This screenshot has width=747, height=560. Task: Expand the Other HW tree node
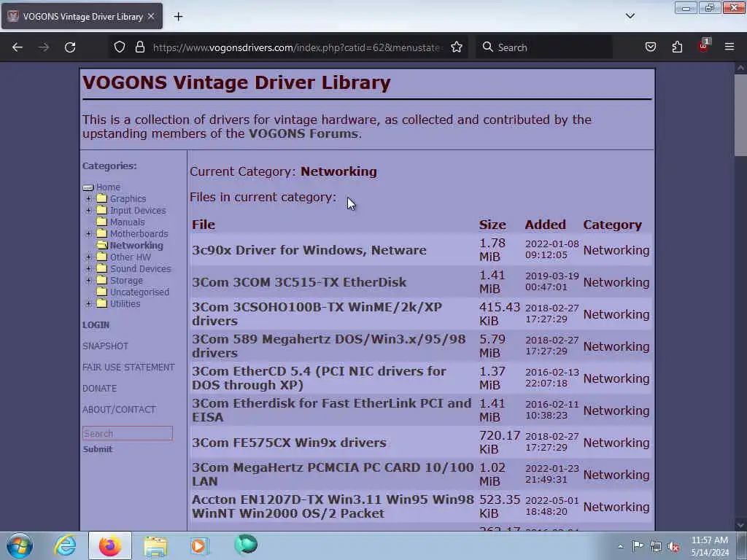tap(88, 257)
